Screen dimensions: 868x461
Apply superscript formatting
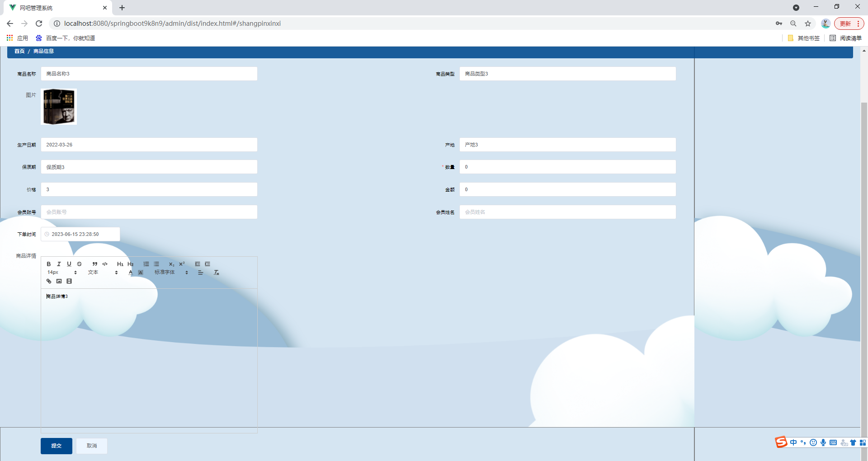[182, 264]
